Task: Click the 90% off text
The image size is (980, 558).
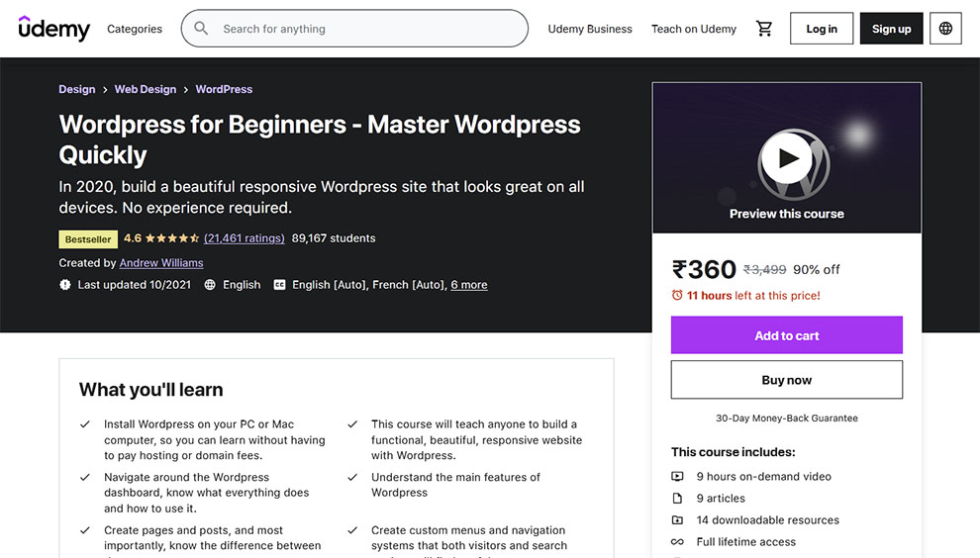Action: [x=817, y=269]
